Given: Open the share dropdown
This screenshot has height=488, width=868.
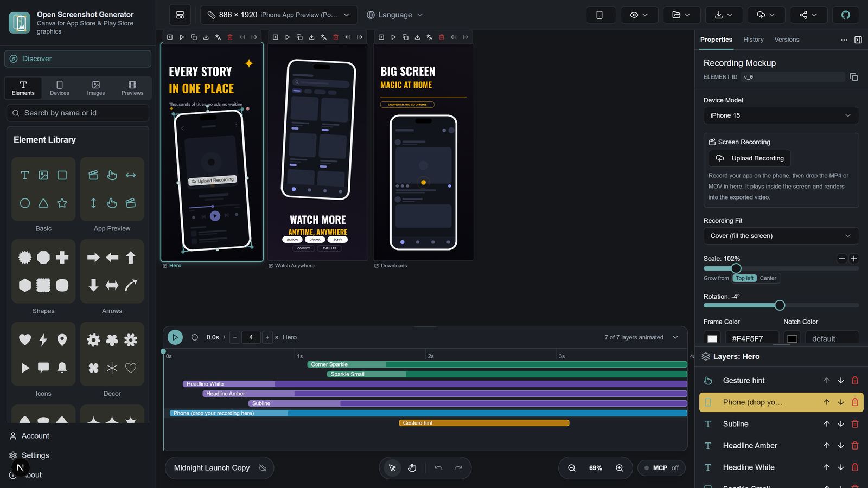Looking at the screenshot, I should click(x=808, y=15).
